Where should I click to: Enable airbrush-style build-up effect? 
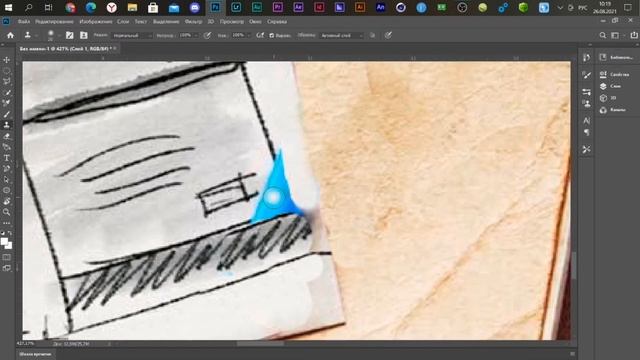(260, 36)
